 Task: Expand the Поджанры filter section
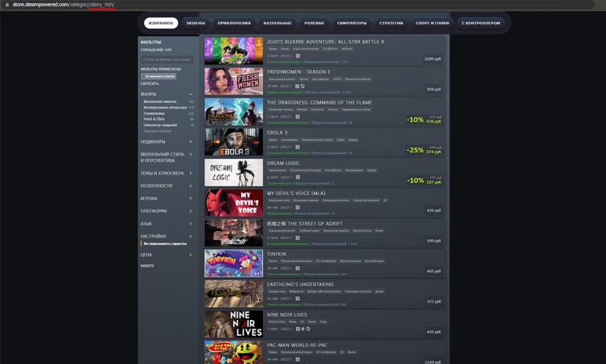[167, 142]
